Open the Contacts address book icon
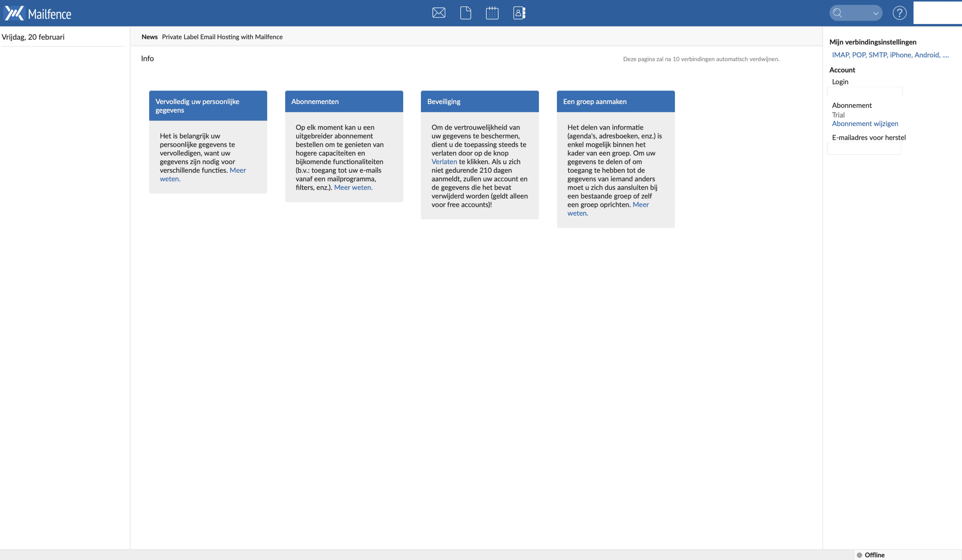The width and height of the screenshot is (962, 560). (519, 13)
